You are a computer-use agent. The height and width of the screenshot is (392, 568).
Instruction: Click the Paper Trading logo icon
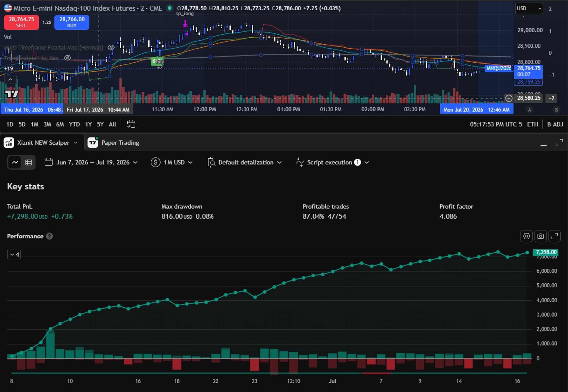93,143
